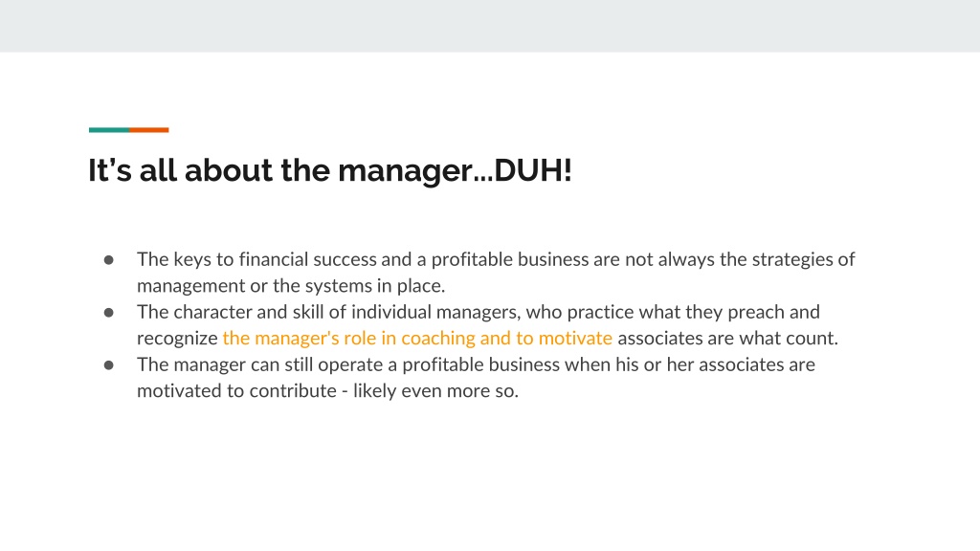Screen dimensions: 980x551
Task: Click the text "associates are what count."
Action: click(x=727, y=338)
